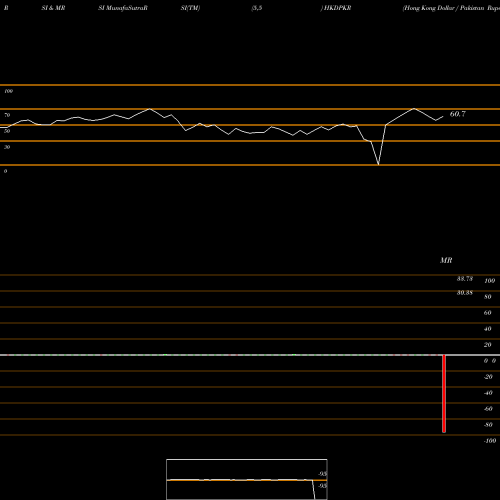
Task: Click the sharp dip low point on the RSI line
Action: (x=378, y=164)
